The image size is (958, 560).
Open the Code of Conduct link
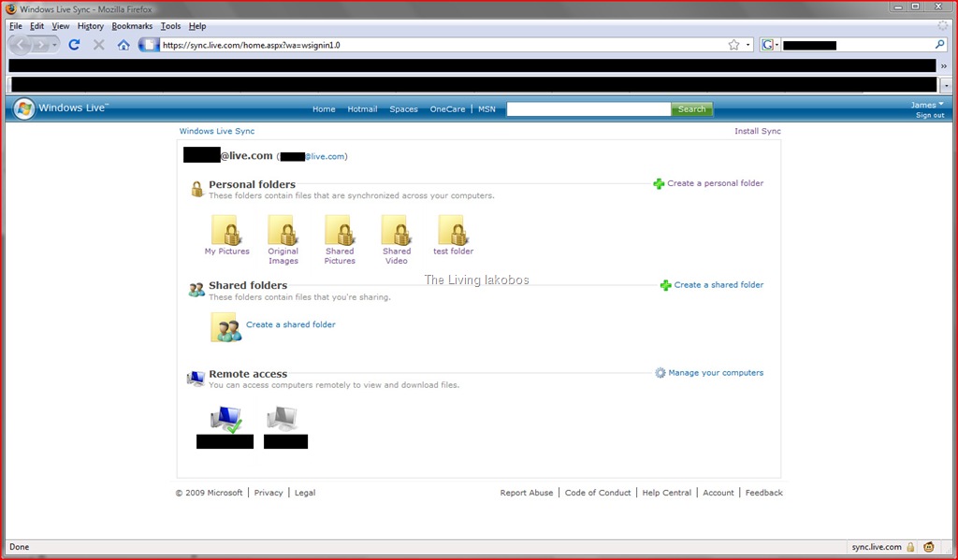click(x=598, y=492)
